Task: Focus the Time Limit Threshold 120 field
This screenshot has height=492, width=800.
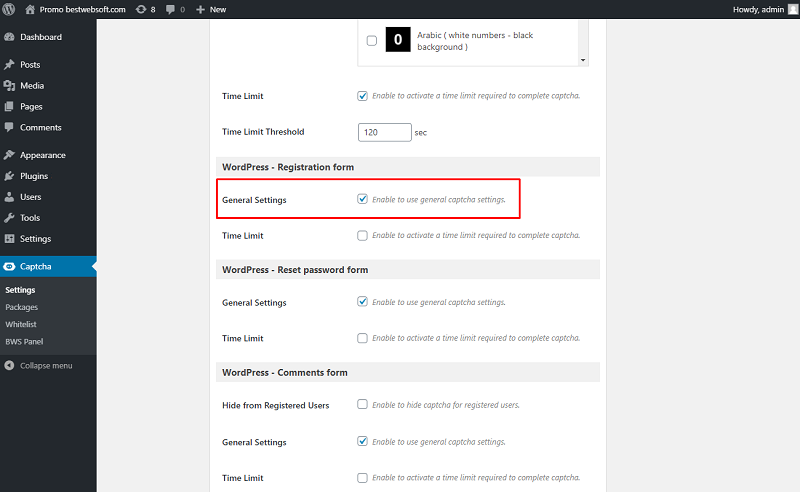Action: (x=385, y=132)
